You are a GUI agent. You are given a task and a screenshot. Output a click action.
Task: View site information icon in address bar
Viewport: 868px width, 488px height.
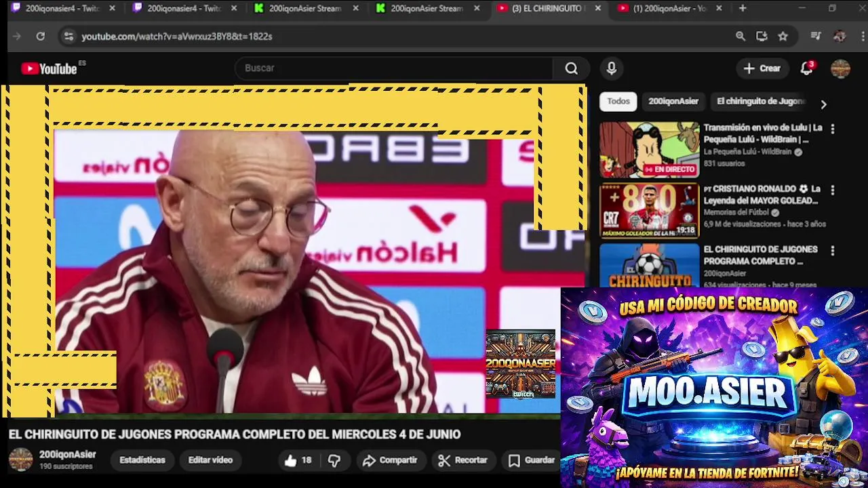[x=68, y=36]
